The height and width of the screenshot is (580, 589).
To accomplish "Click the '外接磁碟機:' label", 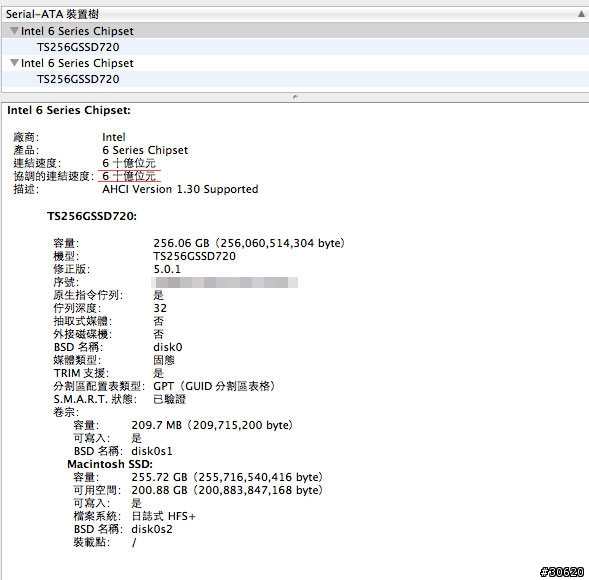I will click(x=83, y=334).
